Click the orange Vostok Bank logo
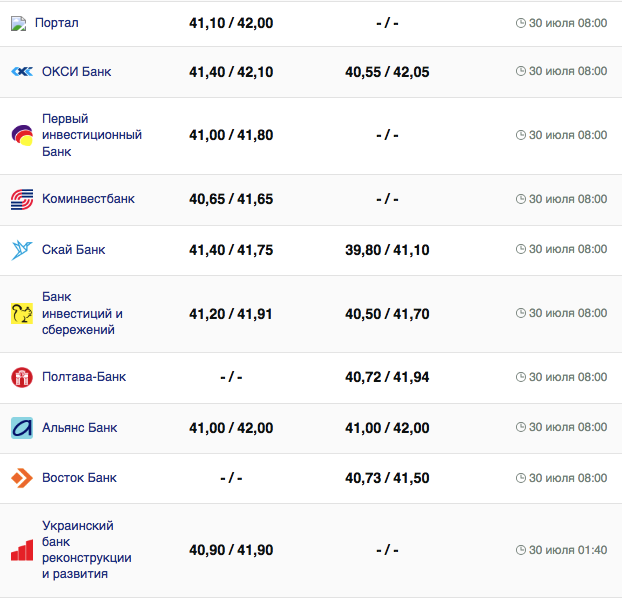 tap(22, 478)
